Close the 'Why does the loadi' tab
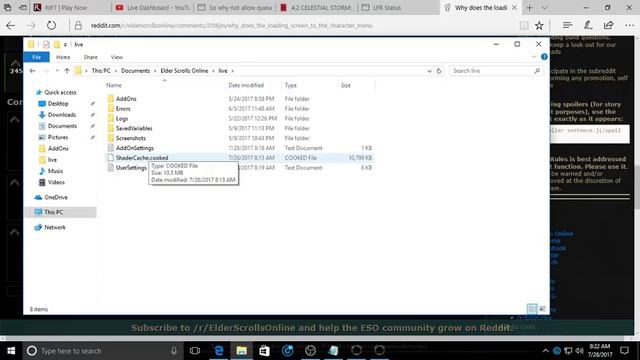The width and height of the screenshot is (640, 360). coord(514,8)
